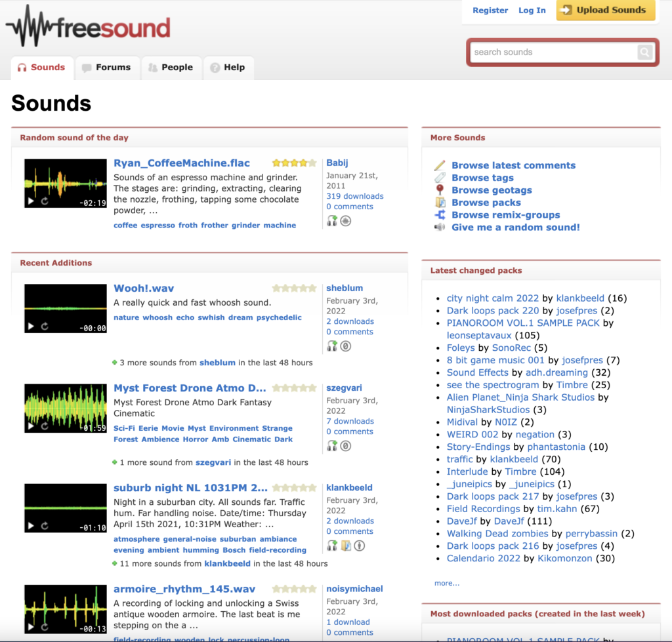This screenshot has width=672, height=642.
Task: Play the Myst Forest Drone sound
Action: coord(31,426)
